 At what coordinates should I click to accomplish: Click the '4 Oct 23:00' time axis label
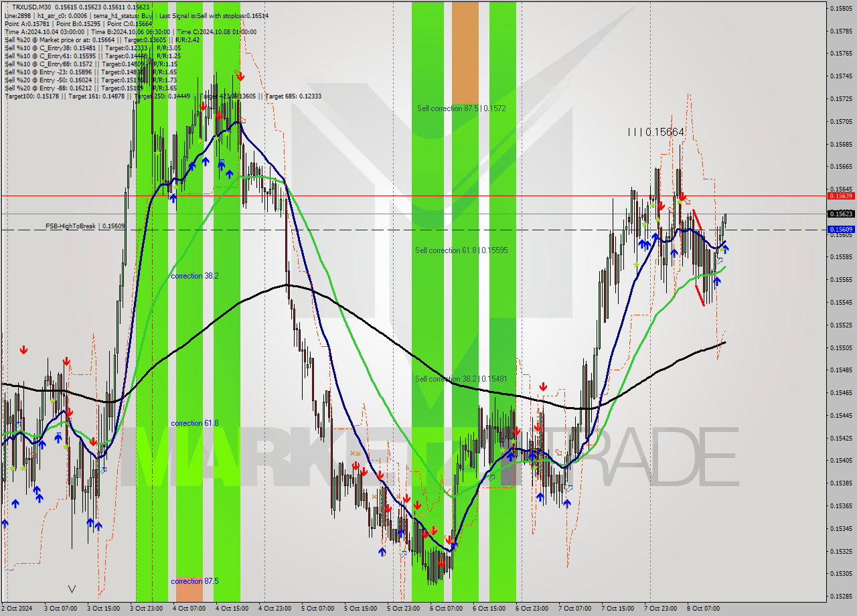[275, 609]
